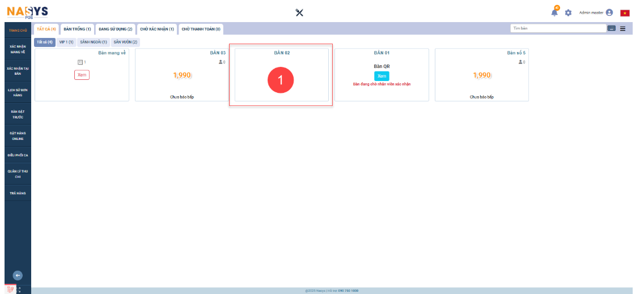Screen dimensions: 644x294
Task: Filter tables by VIP 1 (1) area
Action: [66, 42]
